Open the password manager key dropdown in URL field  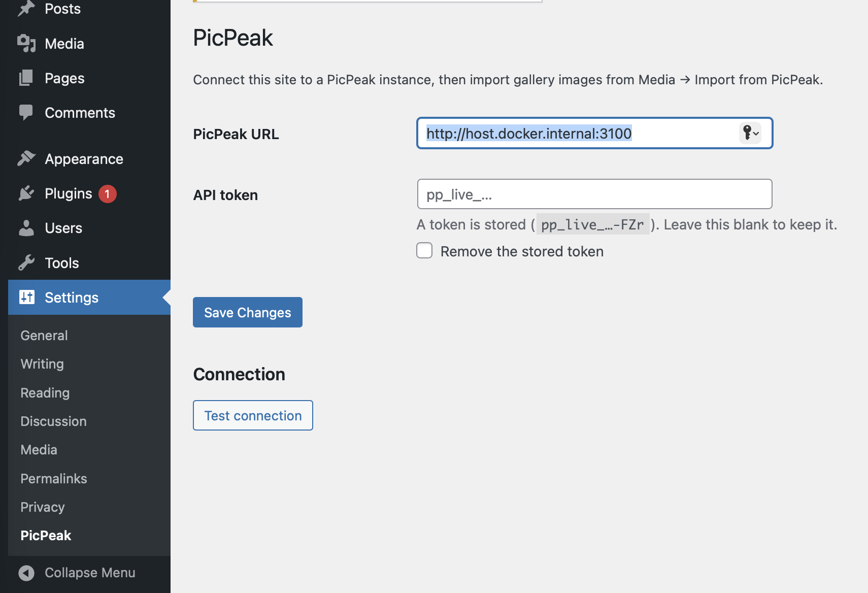pyautogui.click(x=750, y=133)
